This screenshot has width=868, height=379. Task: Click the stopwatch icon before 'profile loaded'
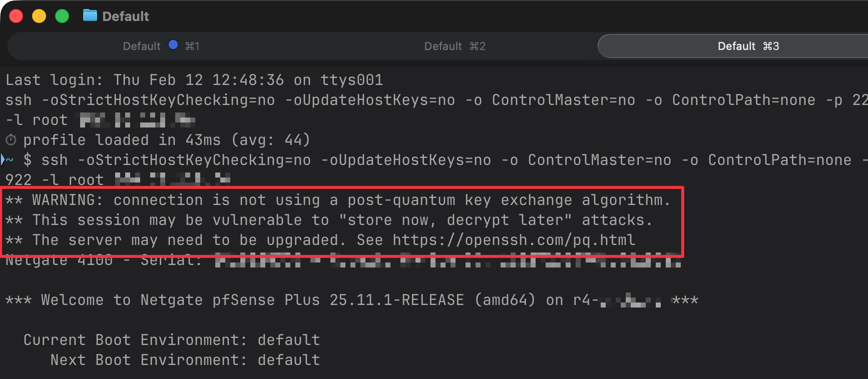pyautogui.click(x=11, y=140)
